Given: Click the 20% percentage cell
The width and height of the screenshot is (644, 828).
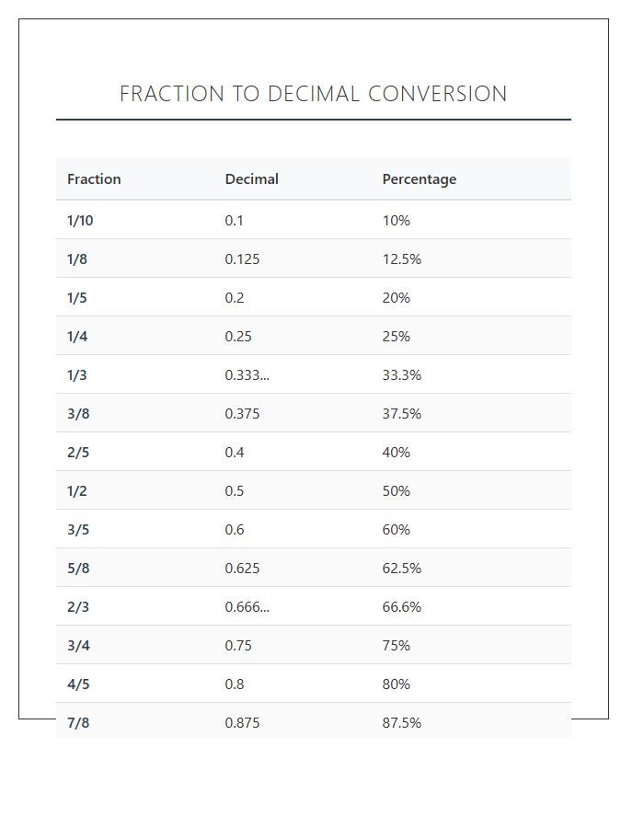Looking at the screenshot, I should pyautogui.click(x=396, y=297).
